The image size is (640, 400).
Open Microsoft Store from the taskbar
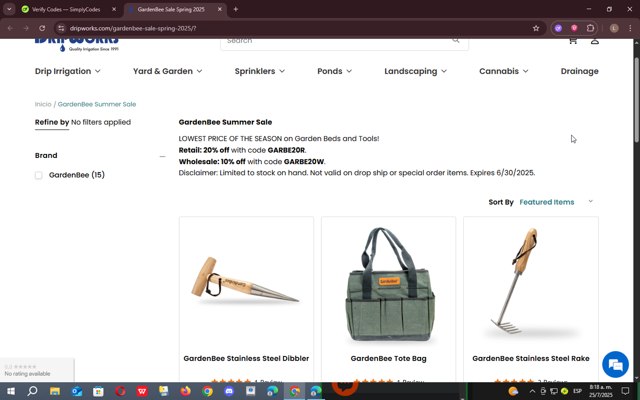tap(98, 391)
